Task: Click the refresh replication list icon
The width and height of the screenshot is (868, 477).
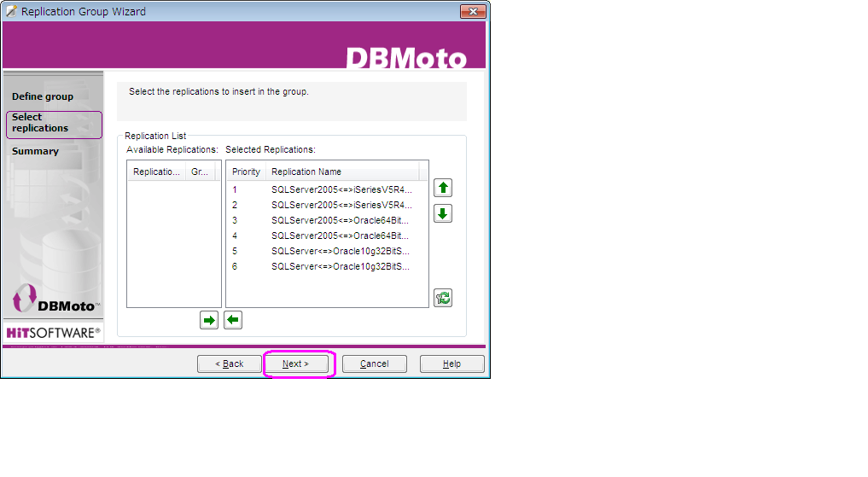Action: pyautogui.click(x=443, y=299)
